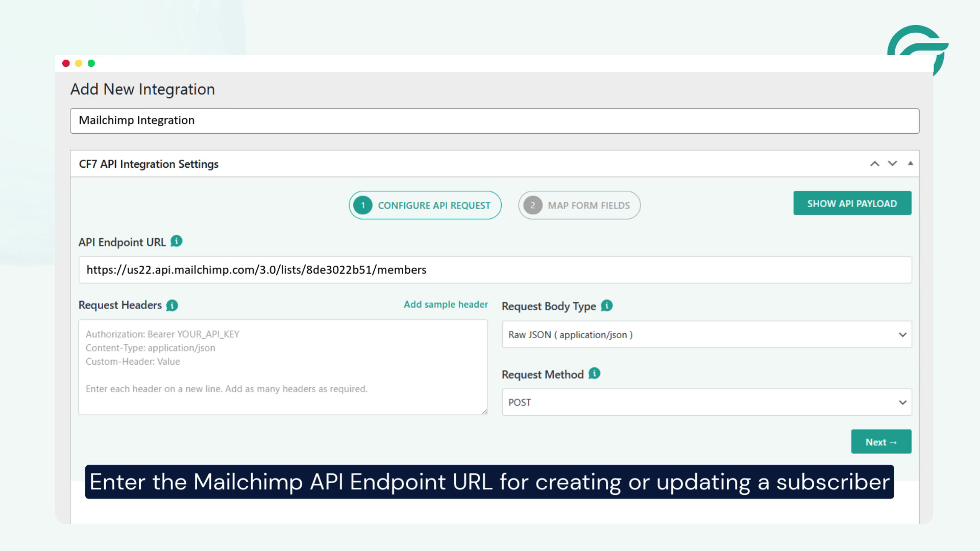The width and height of the screenshot is (980, 551).
Task: Open the Request Method dropdown
Action: (706, 402)
